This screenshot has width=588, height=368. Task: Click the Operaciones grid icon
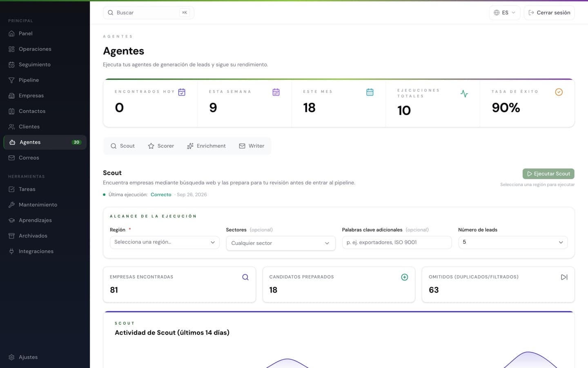tap(11, 49)
